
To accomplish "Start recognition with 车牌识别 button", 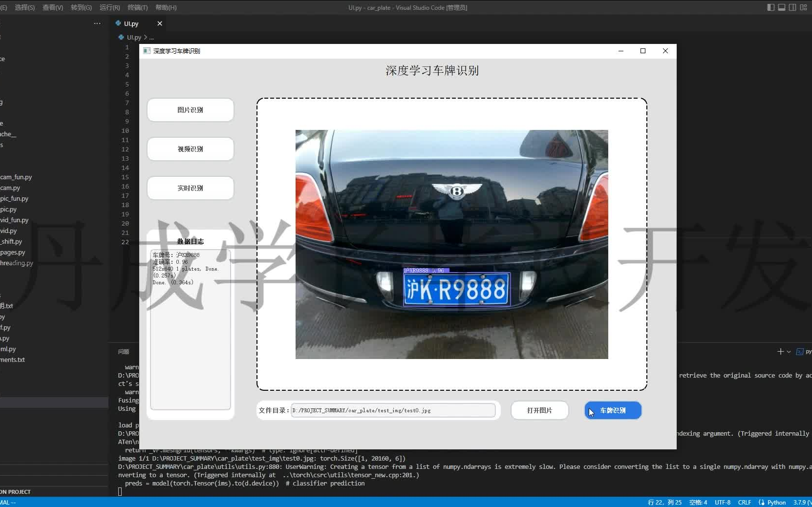I will coord(613,410).
